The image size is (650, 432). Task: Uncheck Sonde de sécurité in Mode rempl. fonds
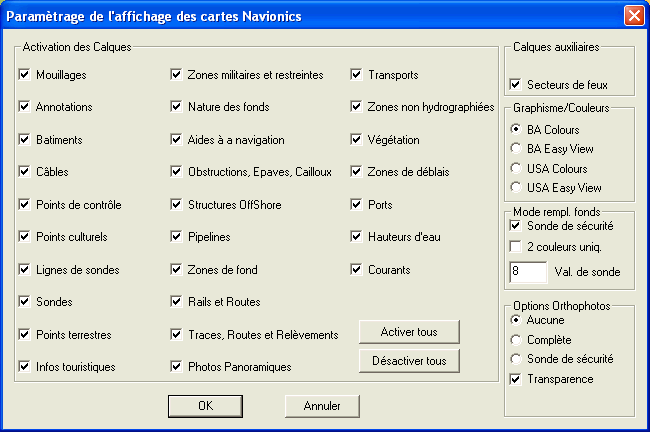pyautogui.click(x=515, y=226)
